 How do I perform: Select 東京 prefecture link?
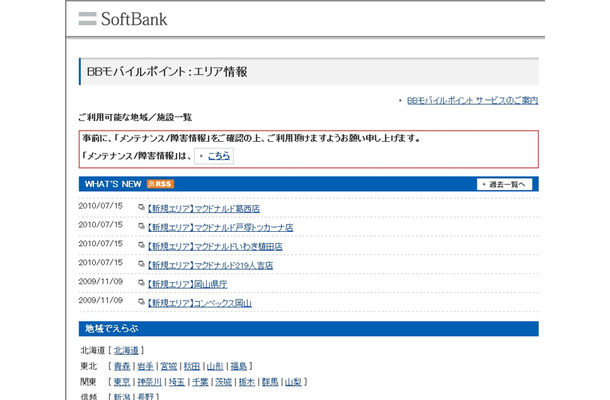(122, 382)
